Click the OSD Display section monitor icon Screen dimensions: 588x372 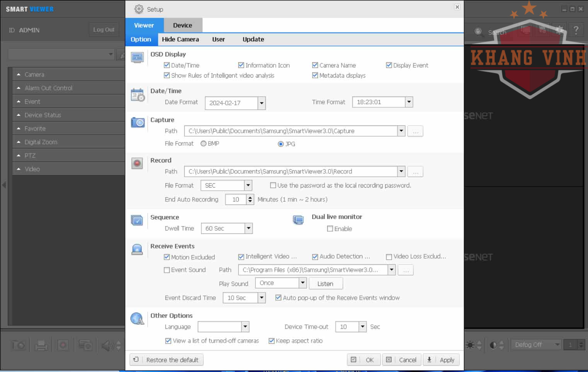137,57
